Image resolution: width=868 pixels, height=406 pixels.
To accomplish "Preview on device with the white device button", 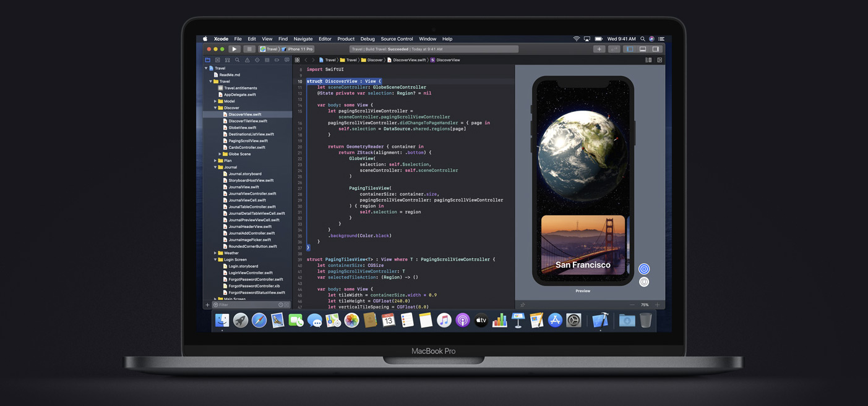I will pos(644,282).
